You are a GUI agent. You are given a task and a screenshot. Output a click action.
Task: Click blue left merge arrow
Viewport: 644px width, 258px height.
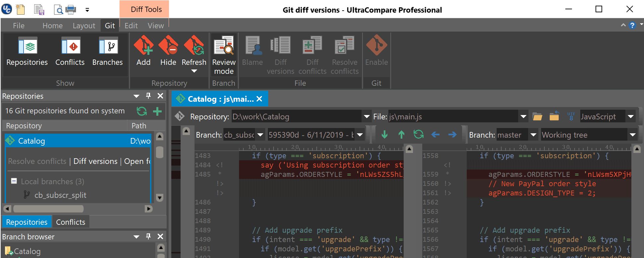[436, 135]
